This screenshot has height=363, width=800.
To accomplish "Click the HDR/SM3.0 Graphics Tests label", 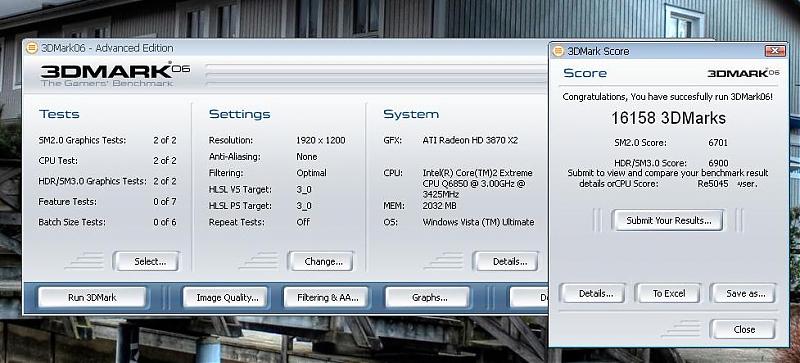I will point(92,181).
